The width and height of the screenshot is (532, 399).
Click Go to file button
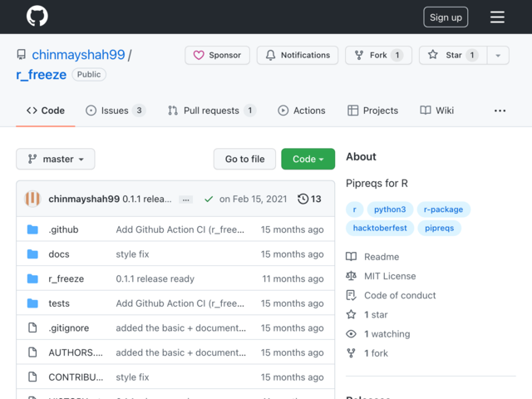pos(244,159)
